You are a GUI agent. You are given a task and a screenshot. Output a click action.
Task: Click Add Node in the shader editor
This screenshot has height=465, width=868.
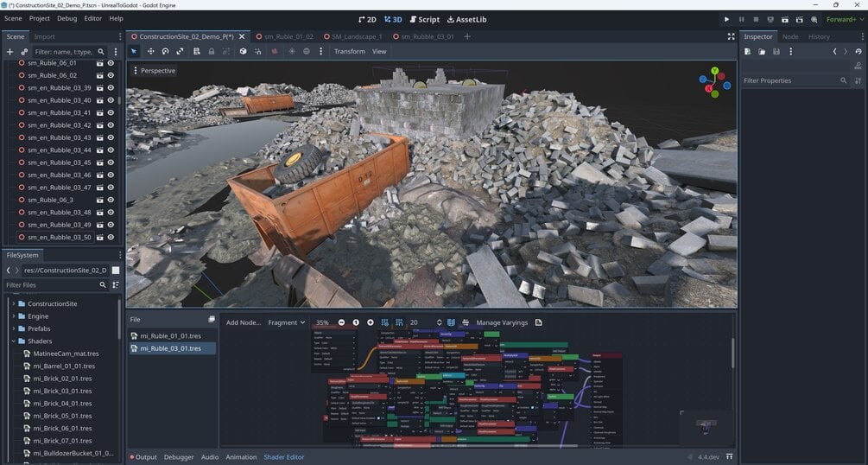pos(244,322)
